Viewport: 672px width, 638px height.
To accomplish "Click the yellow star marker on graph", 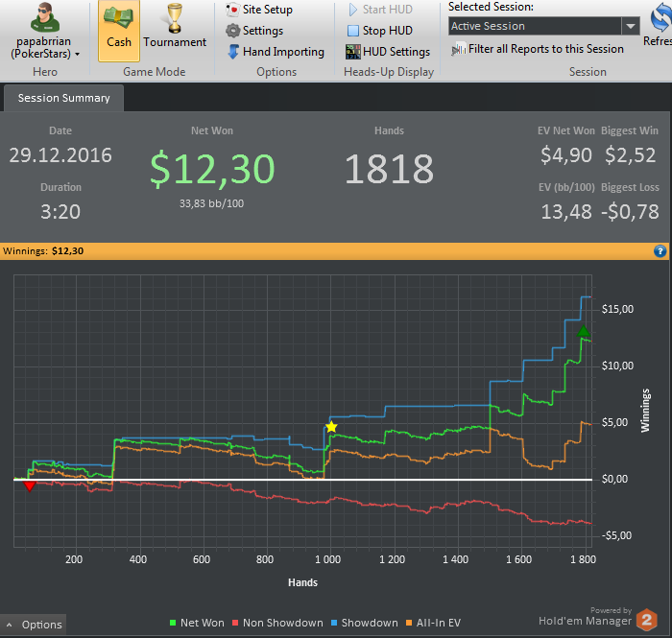I will point(331,427).
